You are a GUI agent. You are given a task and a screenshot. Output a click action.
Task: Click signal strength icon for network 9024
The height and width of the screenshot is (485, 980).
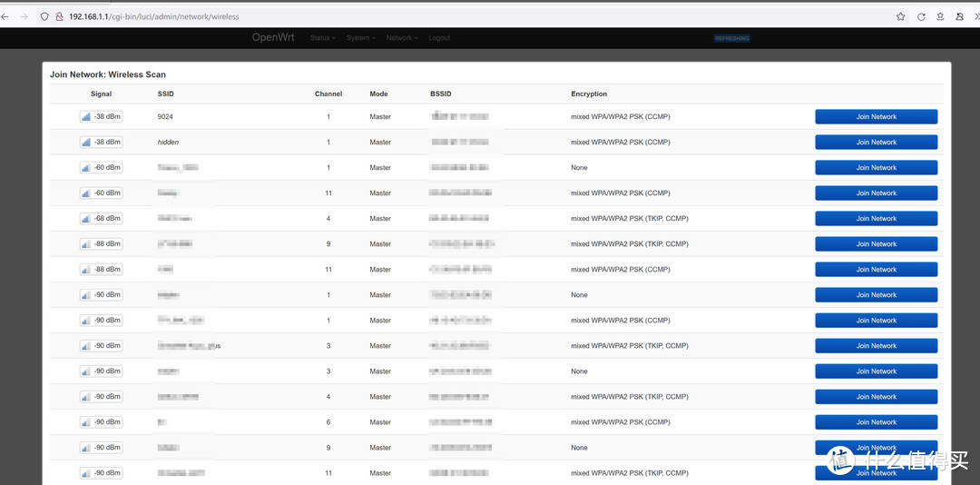86,117
